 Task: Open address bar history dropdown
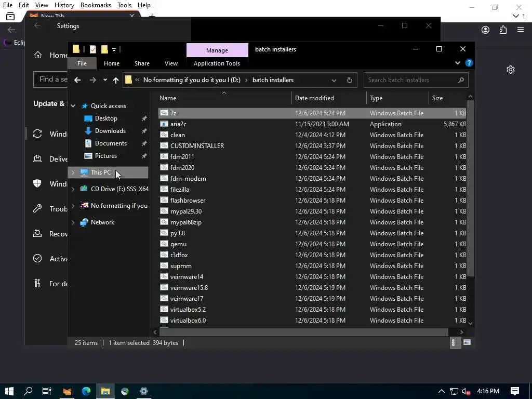334,81
